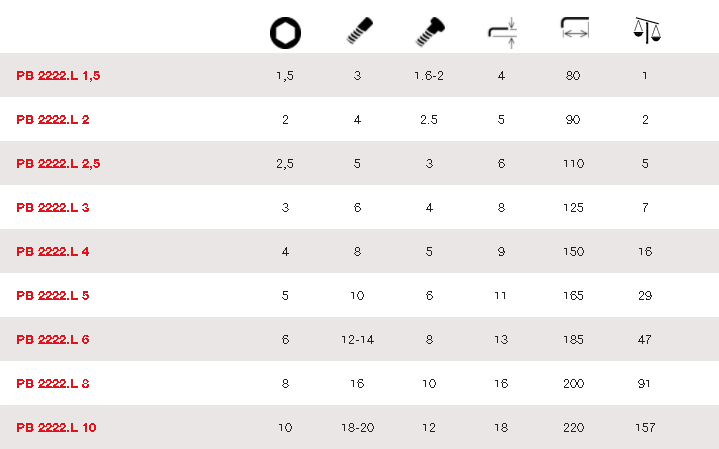This screenshot has width=719, height=449.
Task: Open product link PB 2222.L 2
Action: (x=53, y=120)
